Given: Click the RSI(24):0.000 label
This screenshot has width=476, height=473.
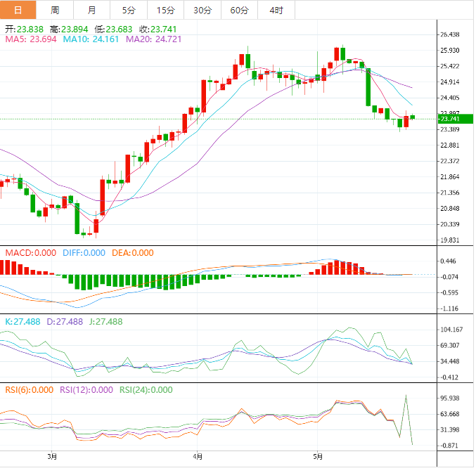Looking at the screenshot, I should [x=146, y=390].
